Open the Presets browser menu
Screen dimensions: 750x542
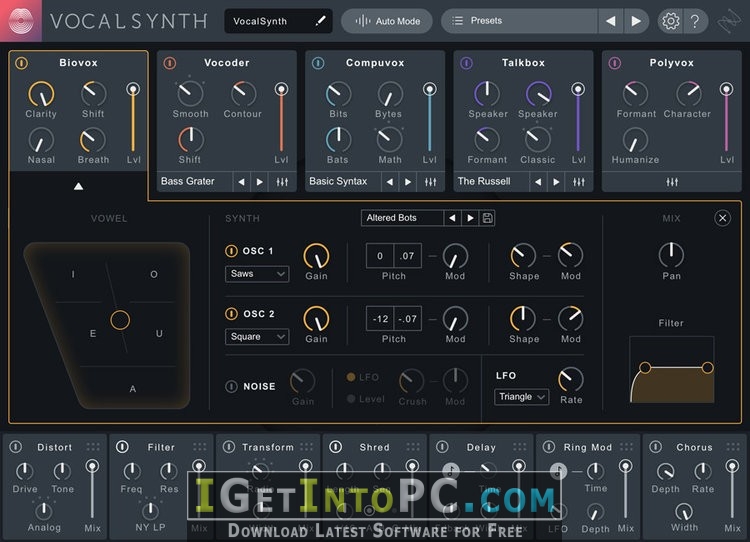click(x=519, y=21)
